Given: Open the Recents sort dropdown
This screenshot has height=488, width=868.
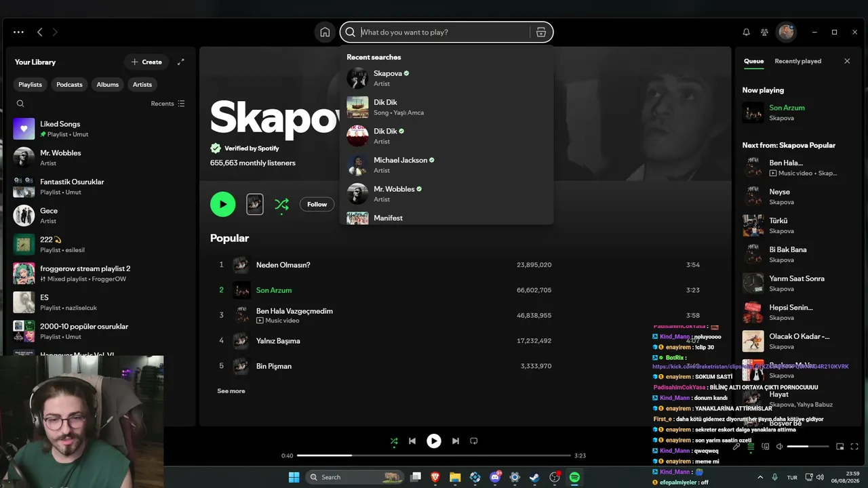Looking at the screenshot, I should [167, 104].
